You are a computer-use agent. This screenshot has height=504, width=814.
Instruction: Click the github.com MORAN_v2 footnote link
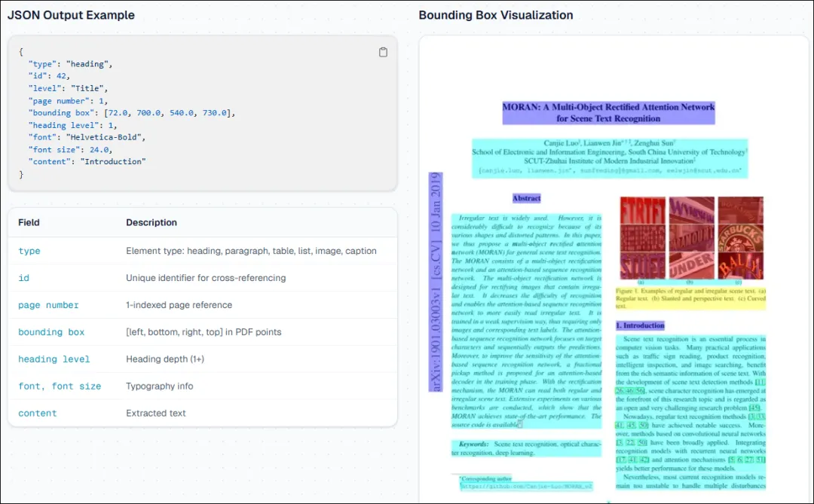[x=526, y=487]
